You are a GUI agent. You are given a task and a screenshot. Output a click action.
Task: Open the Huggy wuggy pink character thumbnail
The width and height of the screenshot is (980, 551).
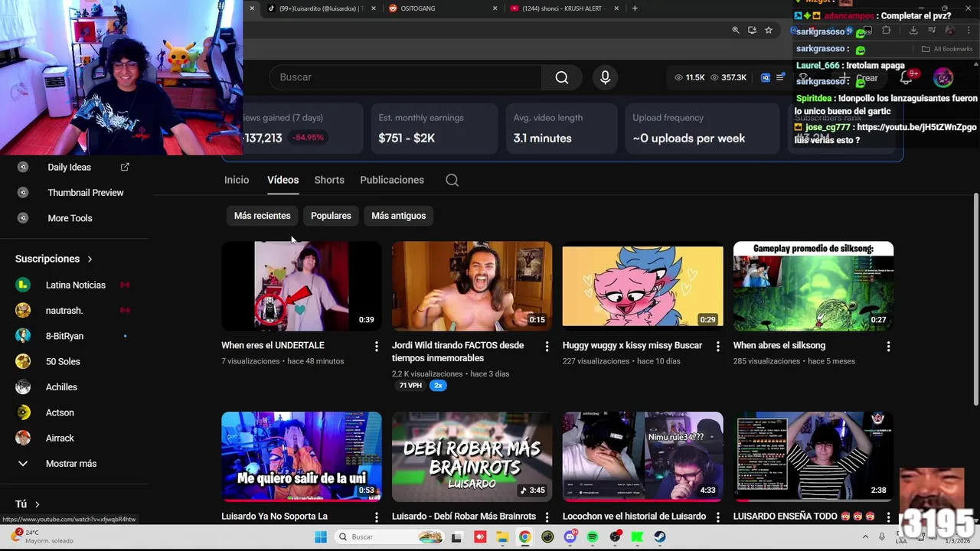[642, 286]
